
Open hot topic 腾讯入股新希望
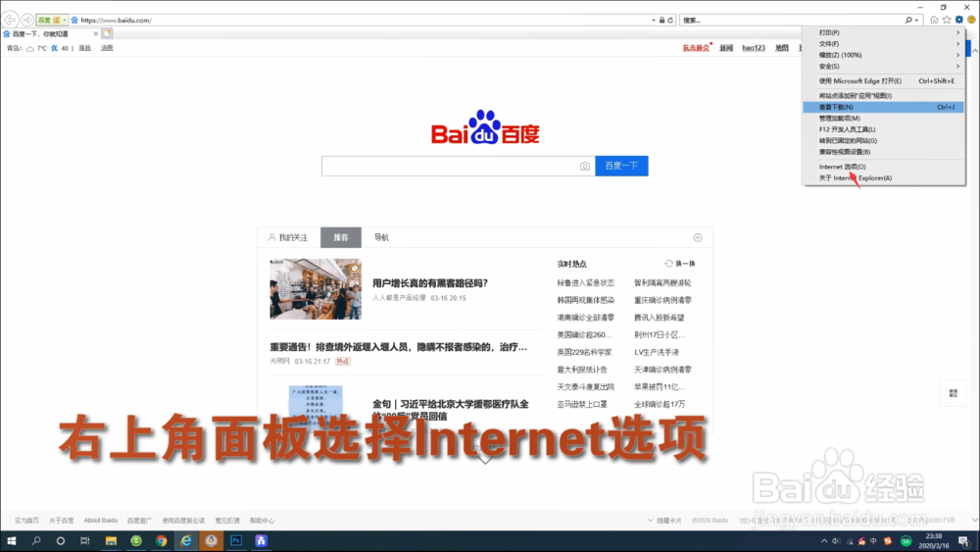coord(659,318)
